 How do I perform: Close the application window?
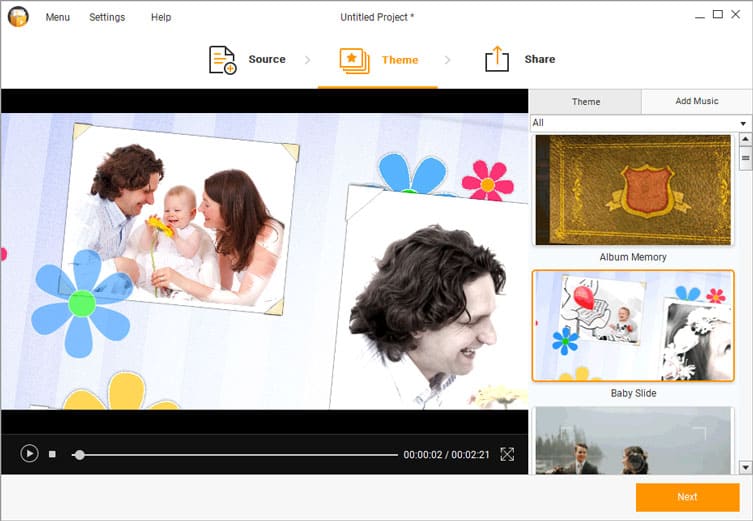pyautogui.click(x=736, y=14)
